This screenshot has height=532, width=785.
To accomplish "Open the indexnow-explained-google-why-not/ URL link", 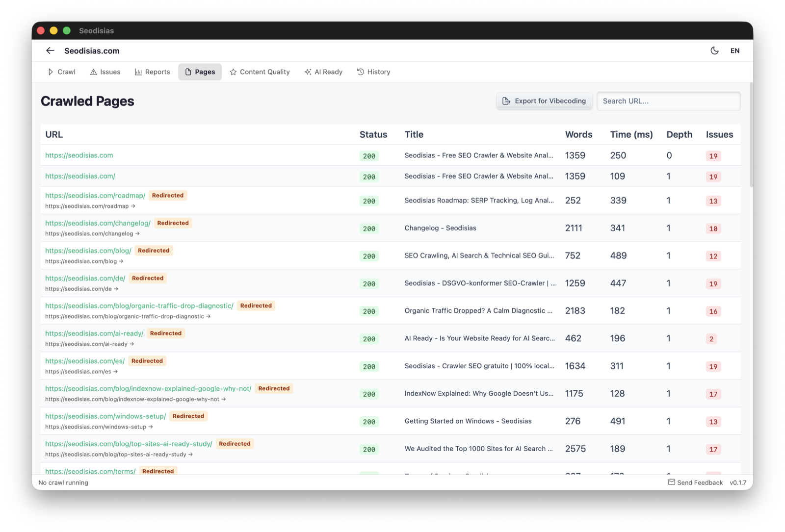I will click(148, 389).
